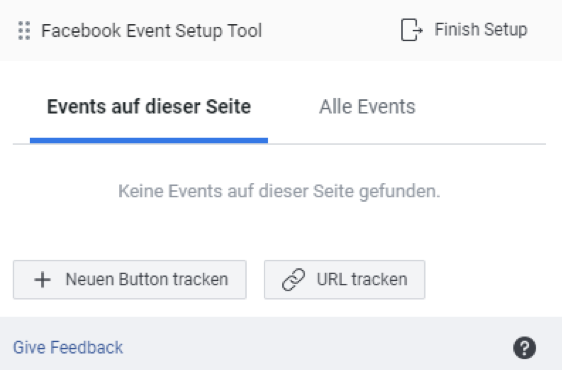Image resolution: width=562 pixels, height=370 pixels.
Task: Click the word tracken in the URL button
Action: click(x=379, y=279)
